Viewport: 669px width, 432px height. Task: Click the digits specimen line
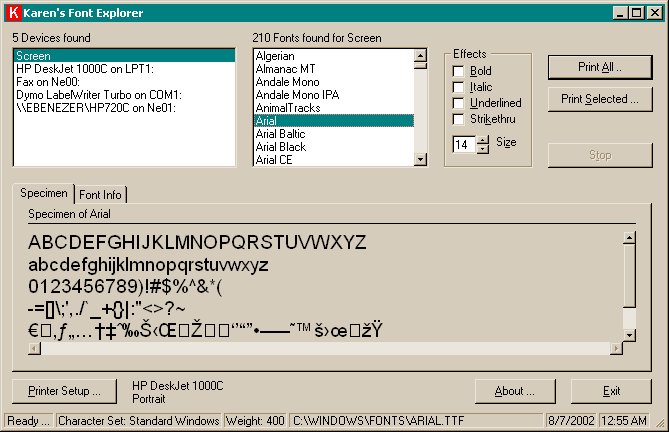(125, 287)
